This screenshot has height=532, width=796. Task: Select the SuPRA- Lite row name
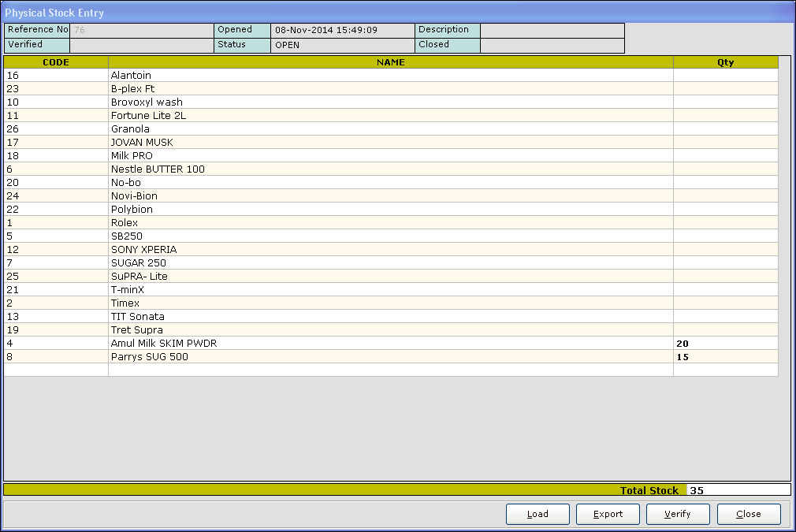139,276
